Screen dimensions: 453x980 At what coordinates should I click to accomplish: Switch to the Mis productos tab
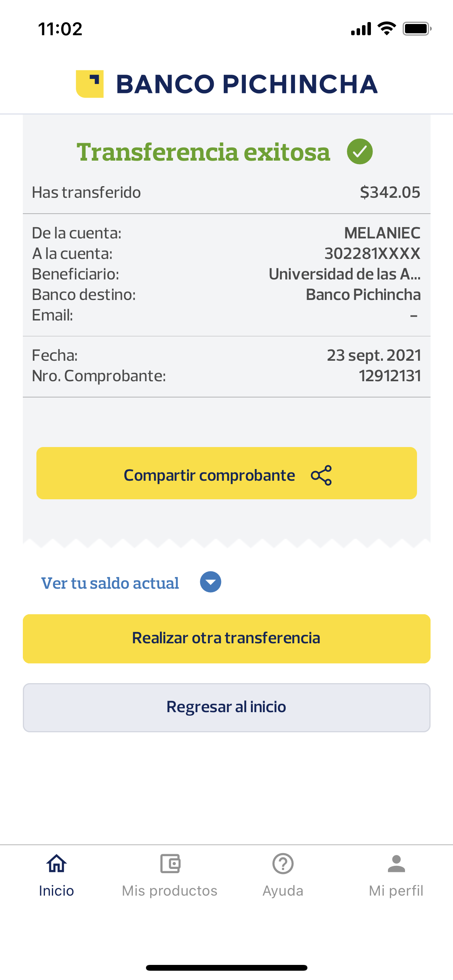(170, 891)
